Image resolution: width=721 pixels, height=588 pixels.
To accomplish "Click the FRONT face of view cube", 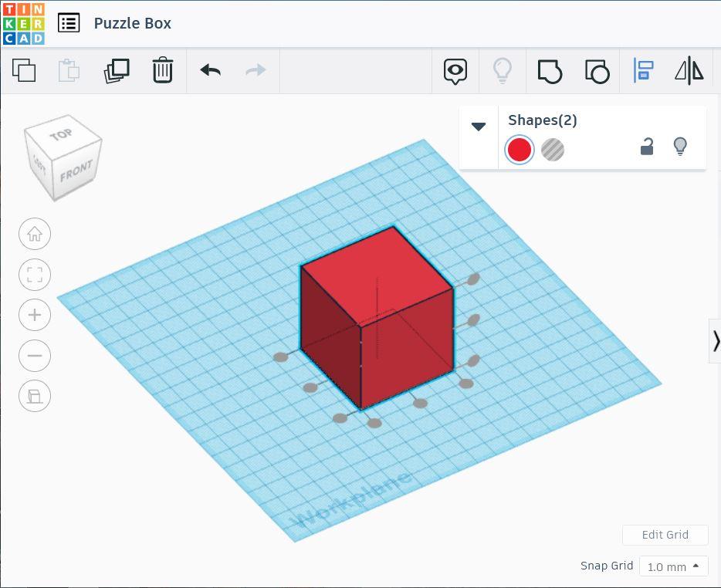I will tap(76, 172).
